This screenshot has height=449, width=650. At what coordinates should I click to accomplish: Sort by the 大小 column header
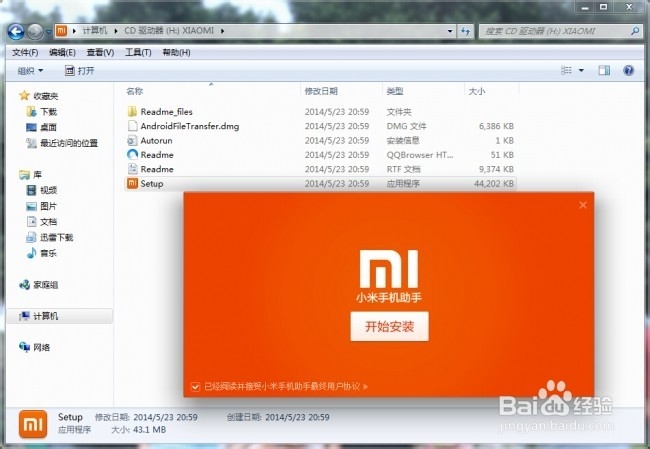point(476,91)
